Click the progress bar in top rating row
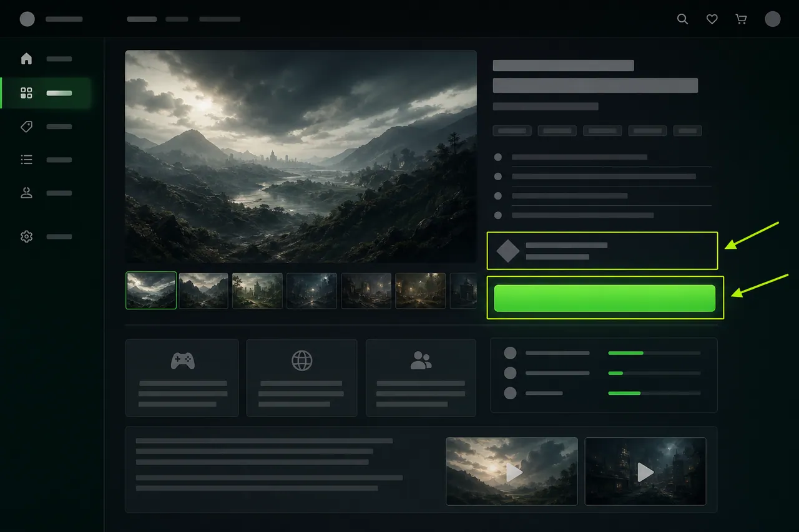Screen dimensions: 799x532 (x=654, y=353)
